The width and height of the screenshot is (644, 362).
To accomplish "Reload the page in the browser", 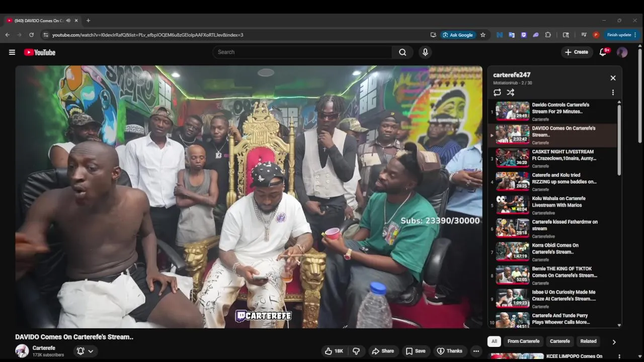I will point(31,35).
